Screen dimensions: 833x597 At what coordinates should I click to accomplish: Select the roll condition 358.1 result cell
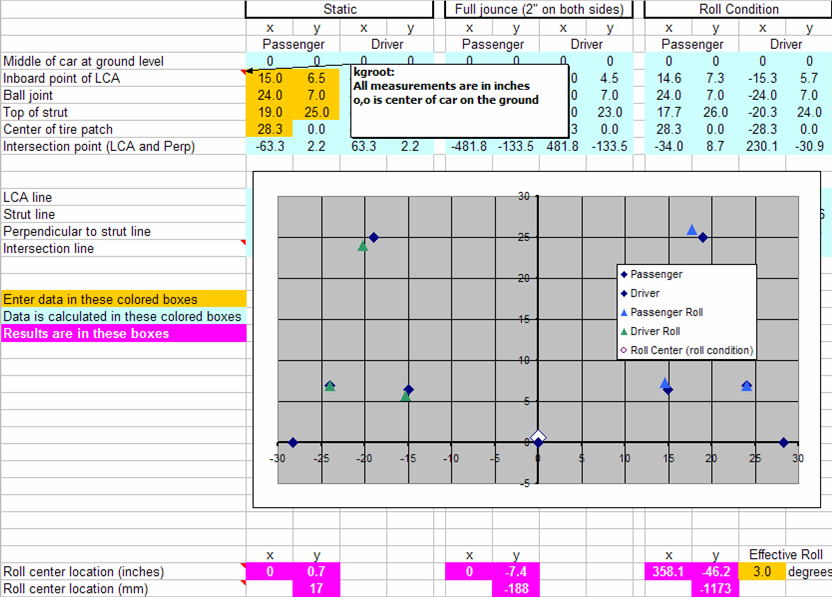click(x=669, y=572)
